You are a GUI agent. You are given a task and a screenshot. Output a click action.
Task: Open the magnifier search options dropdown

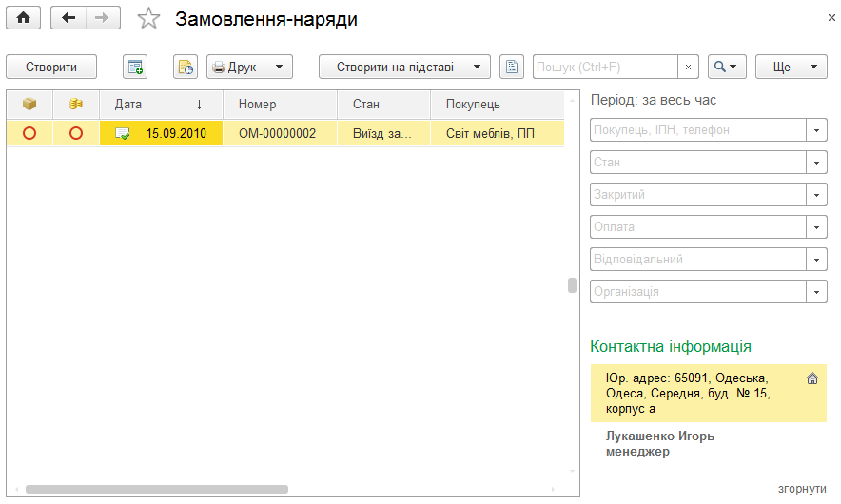coord(727,67)
